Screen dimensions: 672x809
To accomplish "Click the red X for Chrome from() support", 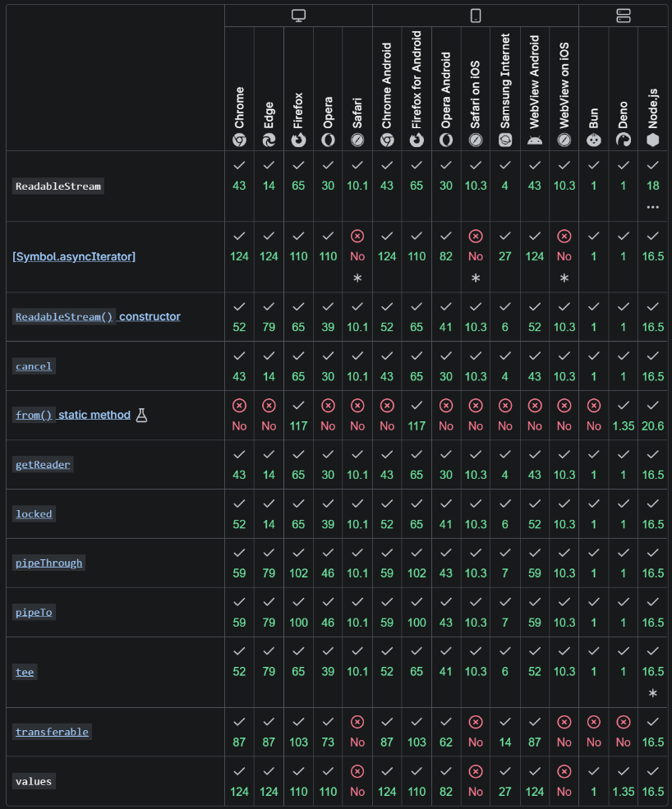I will (x=239, y=406).
